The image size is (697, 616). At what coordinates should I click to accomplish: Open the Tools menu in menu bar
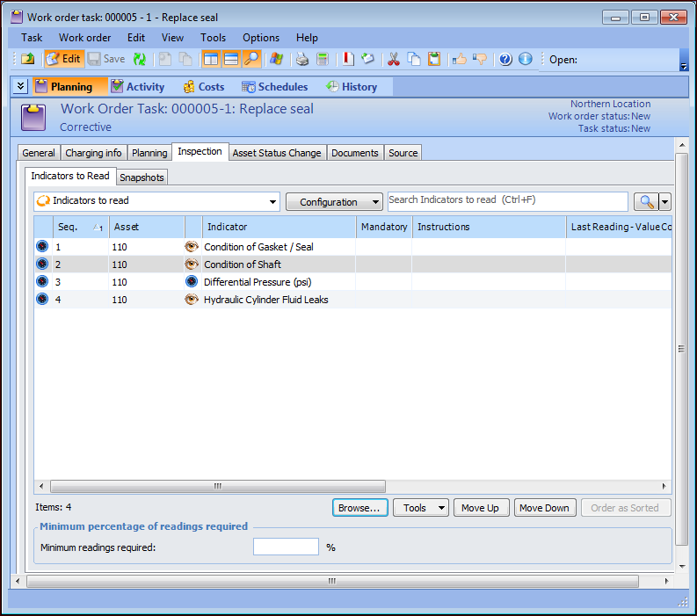tap(213, 38)
